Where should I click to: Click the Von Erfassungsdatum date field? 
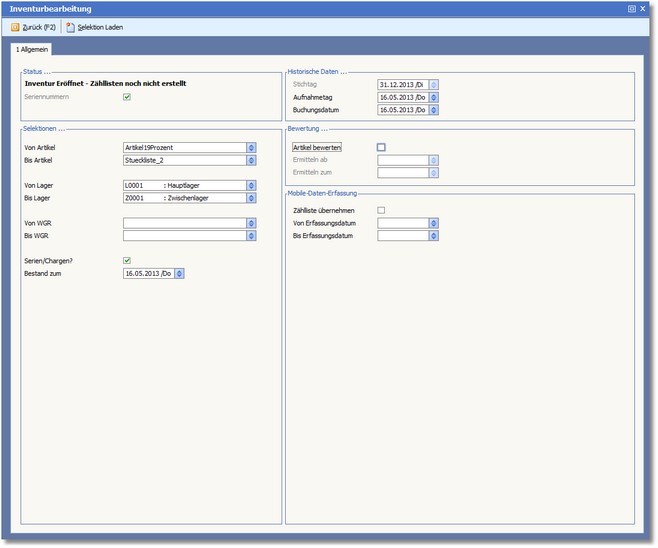[402, 223]
